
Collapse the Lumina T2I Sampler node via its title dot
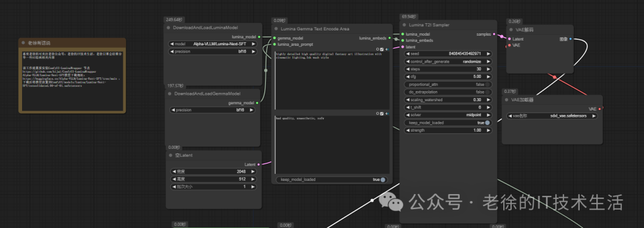404,25
